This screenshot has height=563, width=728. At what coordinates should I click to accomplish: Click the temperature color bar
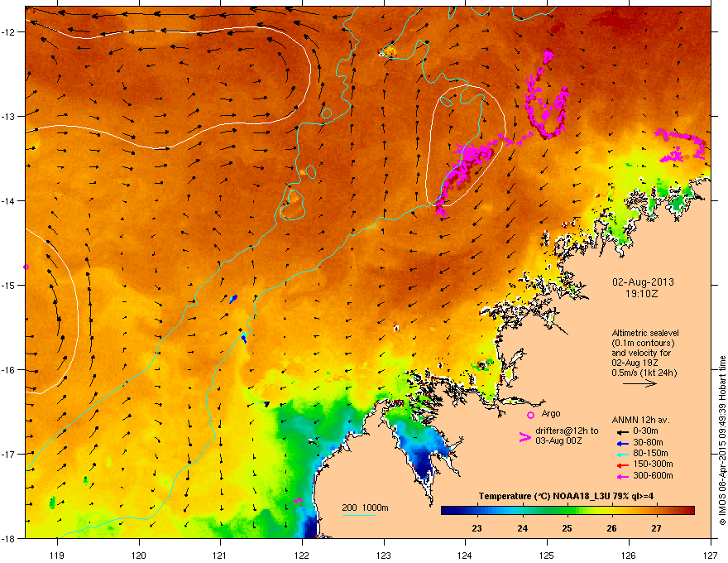568,511
